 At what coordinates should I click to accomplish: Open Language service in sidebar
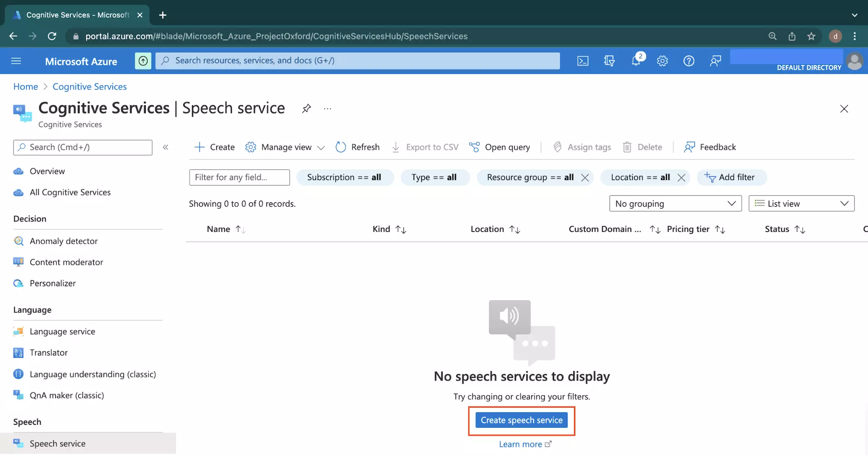click(54, 332)
